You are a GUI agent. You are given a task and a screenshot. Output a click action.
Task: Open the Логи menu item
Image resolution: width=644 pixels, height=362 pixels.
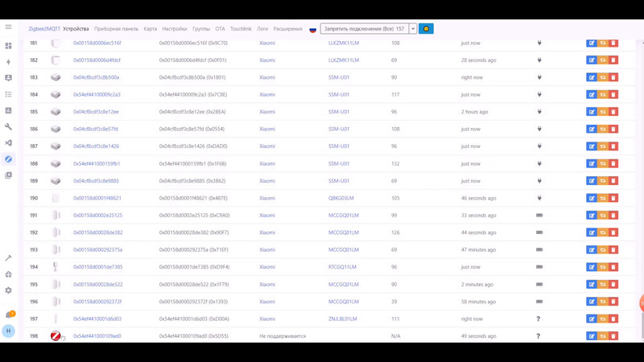[262, 29]
